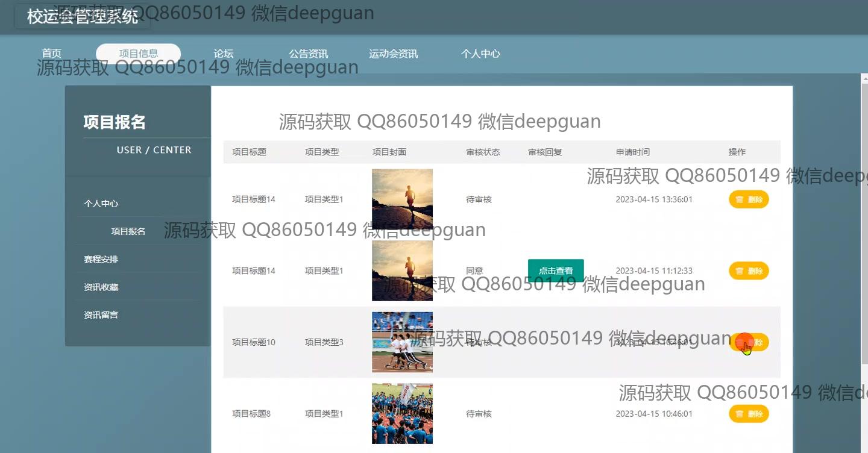Click first runner sunset cover thumbnail
The height and width of the screenshot is (453, 868).
pyautogui.click(x=402, y=199)
